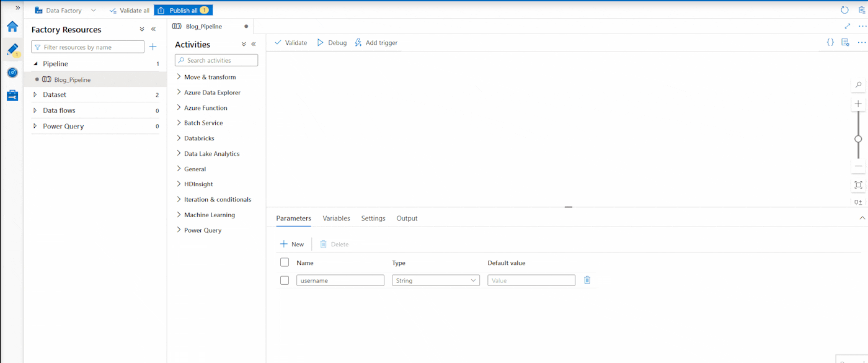Screen dimensions: 868x363
Task: Open pipeline JSON code view
Action: point(830,42)
